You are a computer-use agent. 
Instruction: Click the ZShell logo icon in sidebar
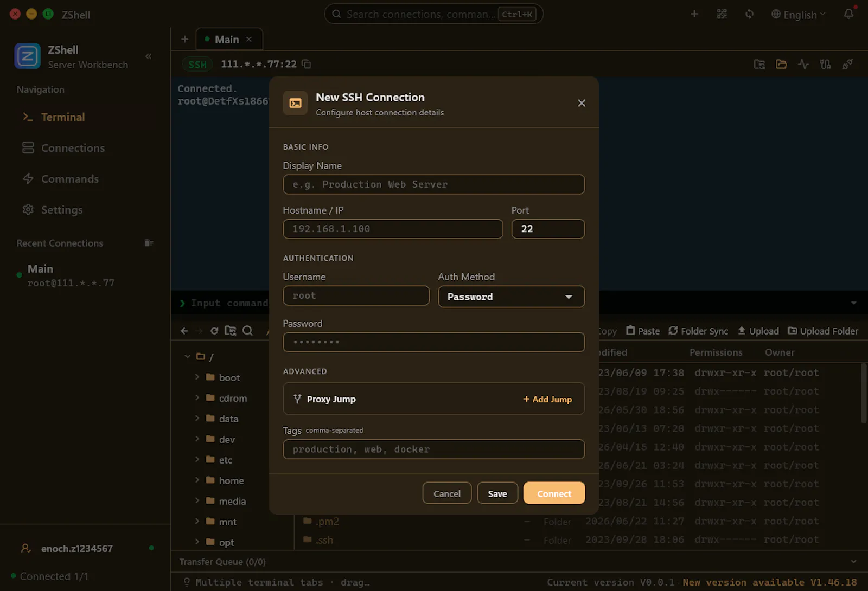[27, 56]
